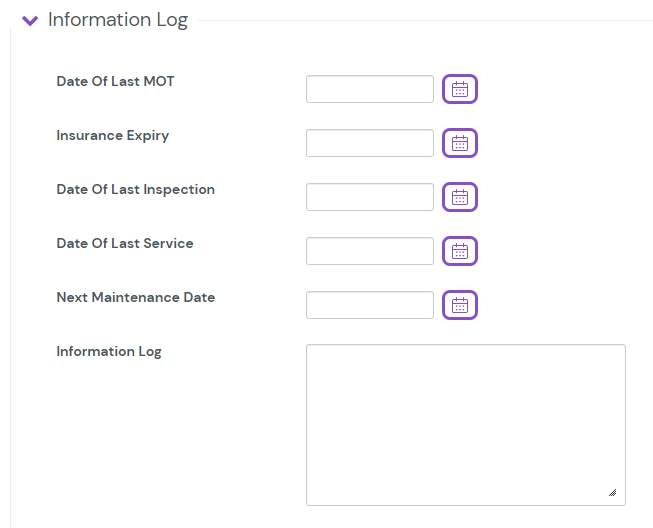The width and height of the screenshot is (653, 528).
Task: Click the Insurance Expiry label
Action: coord(112,135)
